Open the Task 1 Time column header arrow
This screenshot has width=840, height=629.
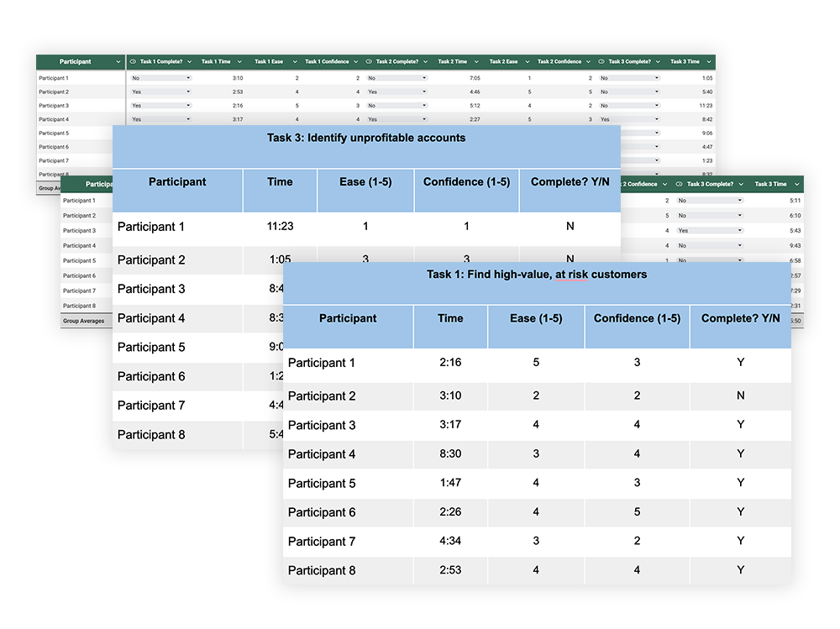click(239, 61)
